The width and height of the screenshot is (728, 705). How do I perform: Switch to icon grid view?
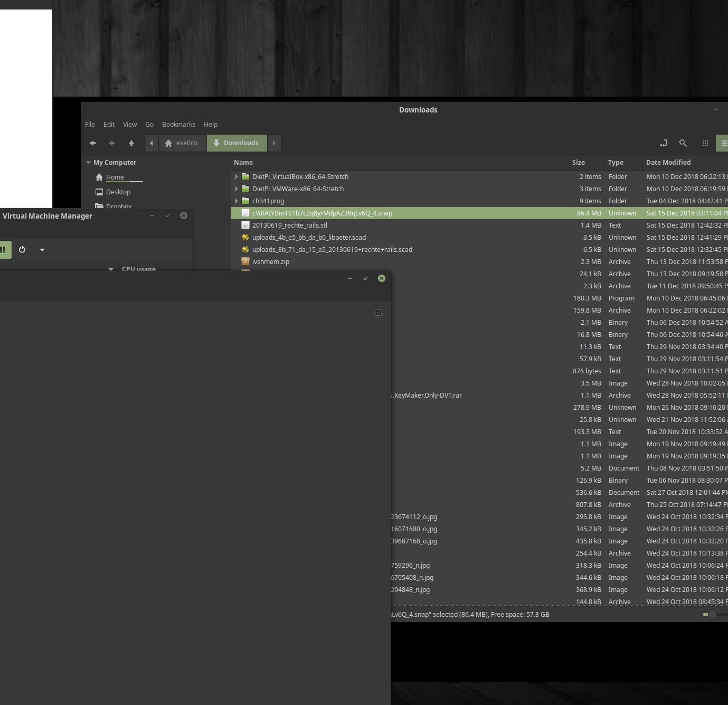pos(705,143)
